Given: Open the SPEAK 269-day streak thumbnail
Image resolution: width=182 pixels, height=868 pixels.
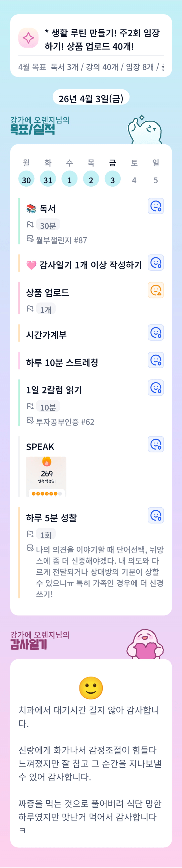Looking at the screenshot, I should click(x=46, y=476).
